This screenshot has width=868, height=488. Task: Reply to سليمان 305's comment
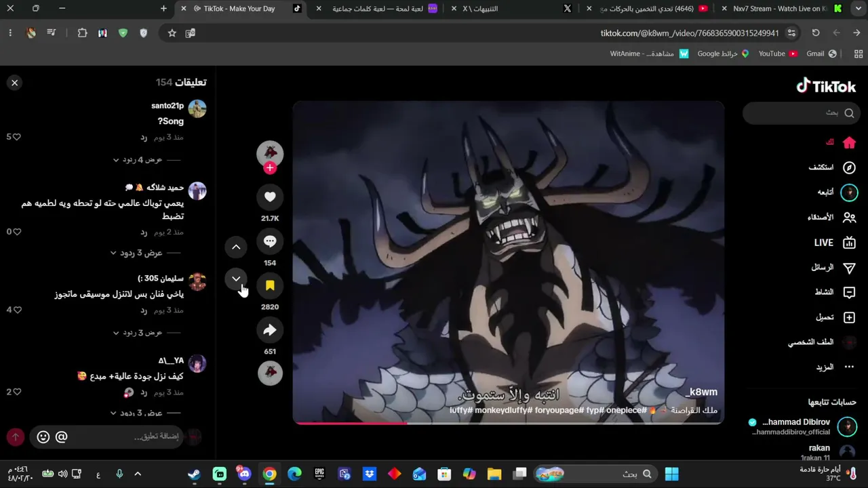[144, 310]
